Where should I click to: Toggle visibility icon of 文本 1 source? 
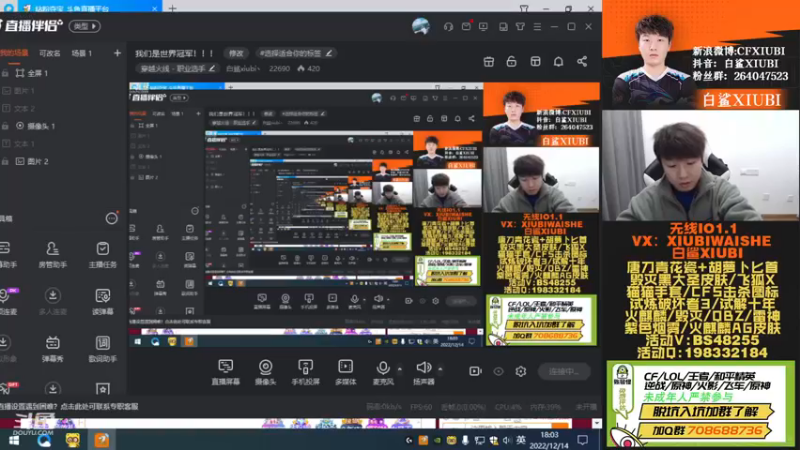[6, 144]
